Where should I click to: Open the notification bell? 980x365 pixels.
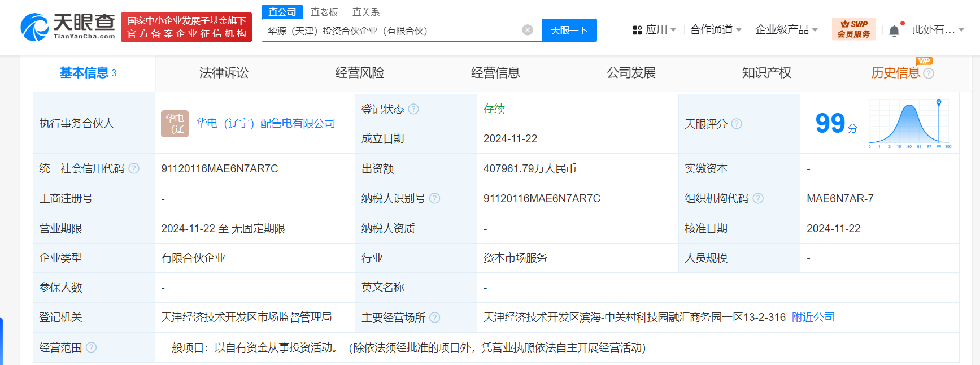click(x=894, y=31)
